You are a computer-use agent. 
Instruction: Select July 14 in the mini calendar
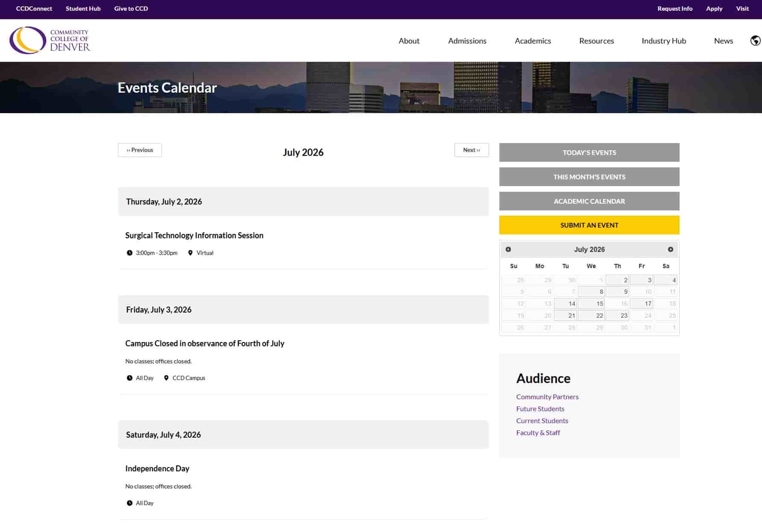pyautogui.click(x=566, y=304)
